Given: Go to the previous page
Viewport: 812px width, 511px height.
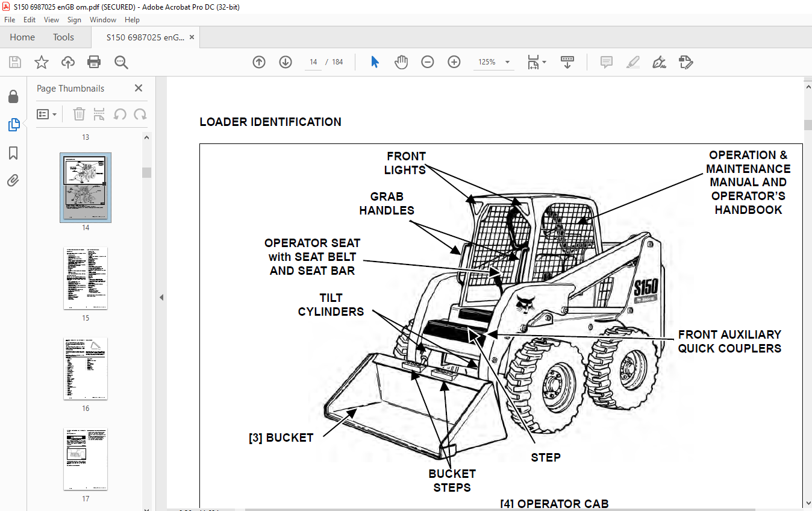Looking at the screenshot, I should click(x=259, y=62).
